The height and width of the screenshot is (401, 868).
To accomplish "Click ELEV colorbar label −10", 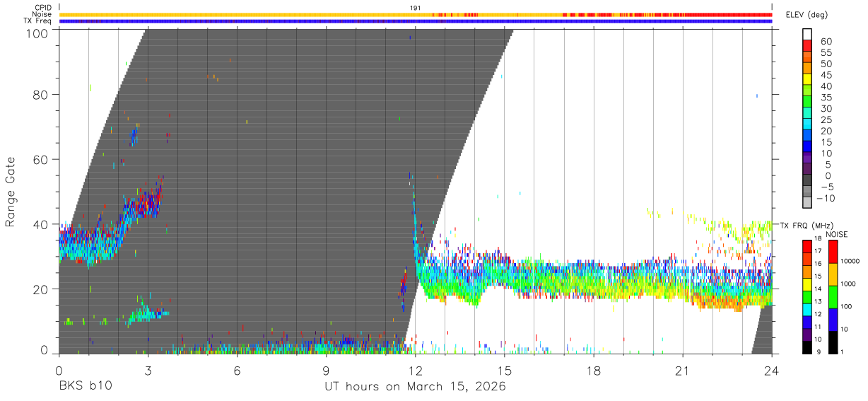I will tap(824, 198).
